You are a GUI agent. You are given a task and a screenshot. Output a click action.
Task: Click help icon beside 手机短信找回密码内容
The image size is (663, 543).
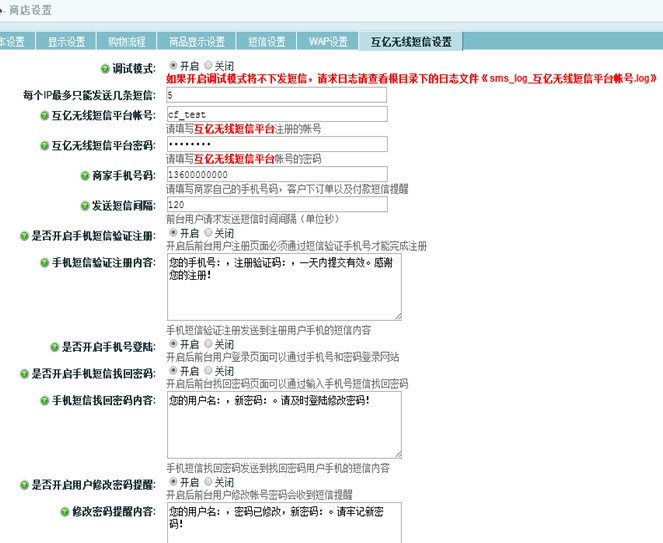point(44,400)
